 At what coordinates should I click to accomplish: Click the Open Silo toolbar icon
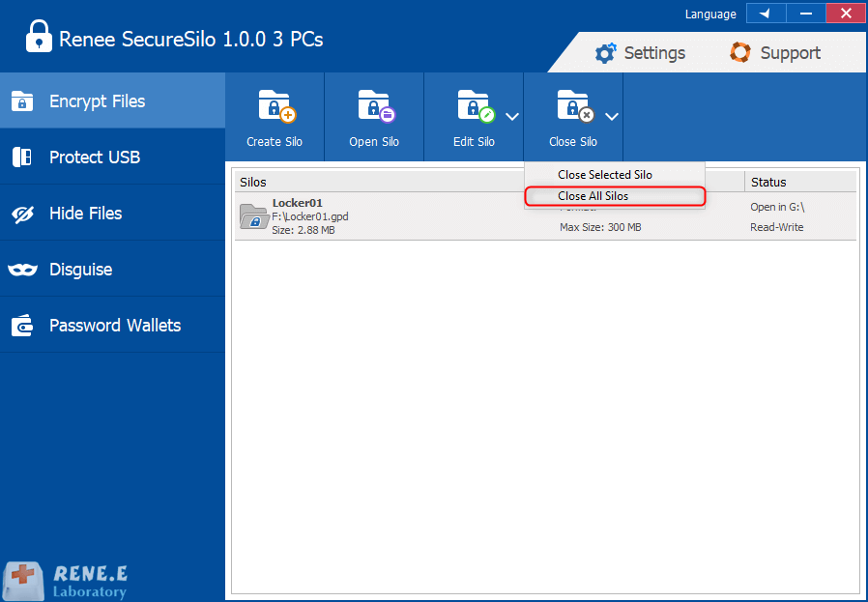374,106
